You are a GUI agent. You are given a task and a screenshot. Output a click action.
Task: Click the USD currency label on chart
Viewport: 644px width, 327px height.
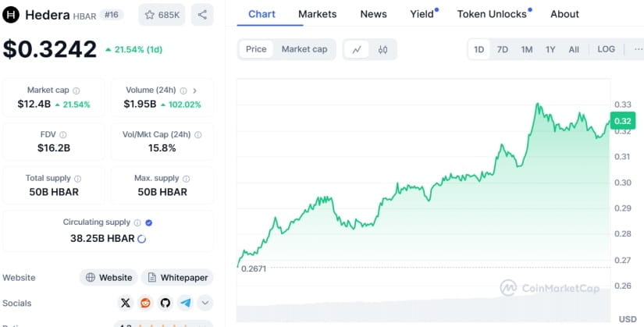point(627,319)
